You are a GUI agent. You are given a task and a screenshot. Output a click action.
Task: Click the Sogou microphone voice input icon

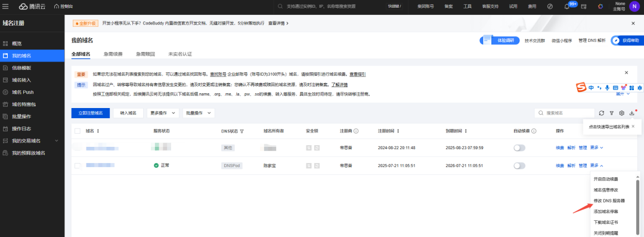(x=607, y=88)
